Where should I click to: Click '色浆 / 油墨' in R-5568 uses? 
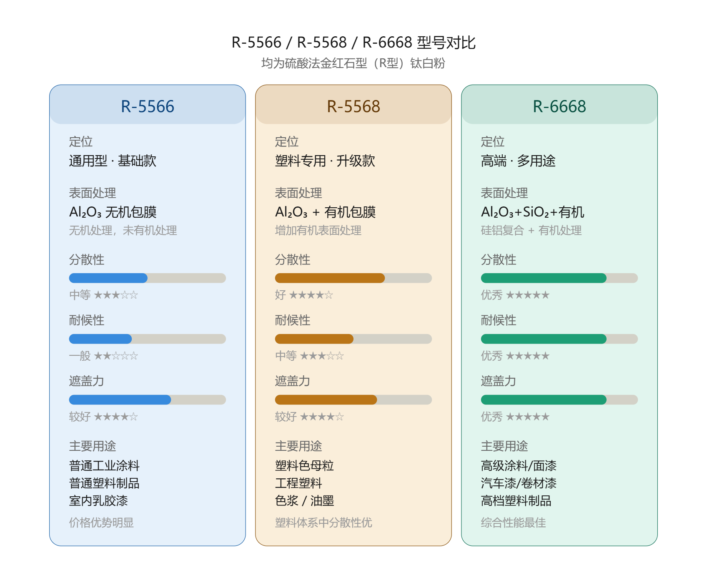coord(304,501)
